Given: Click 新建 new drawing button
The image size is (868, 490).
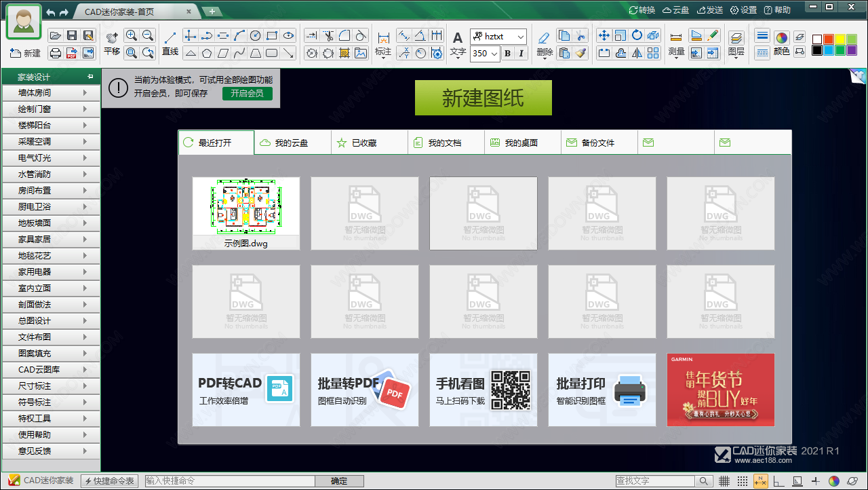Looking at the screenshot, I should pos(26,53).
